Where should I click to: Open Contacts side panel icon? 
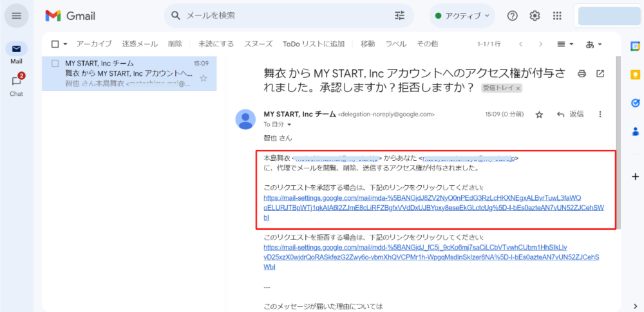coord(636,131)
